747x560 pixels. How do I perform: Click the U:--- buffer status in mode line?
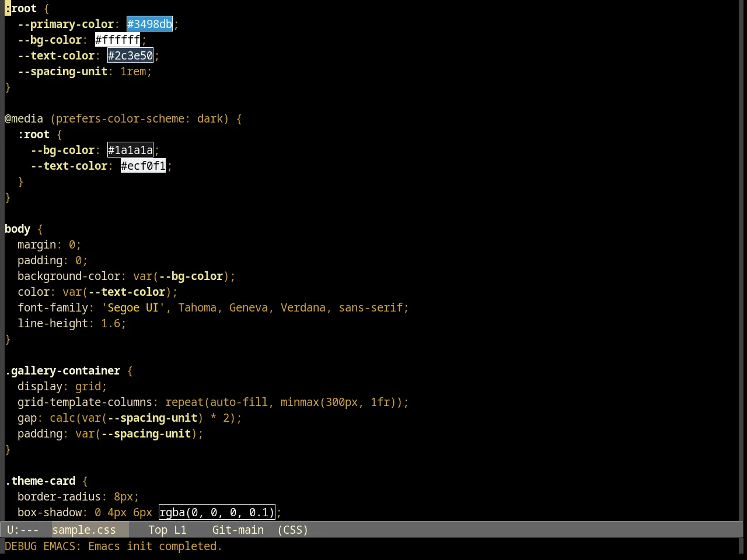click(23, 530)
